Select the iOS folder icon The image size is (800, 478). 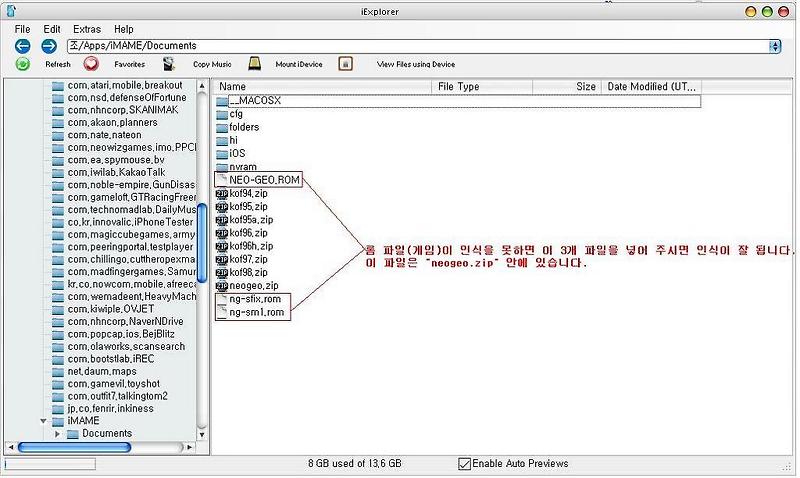click(221, 154)
